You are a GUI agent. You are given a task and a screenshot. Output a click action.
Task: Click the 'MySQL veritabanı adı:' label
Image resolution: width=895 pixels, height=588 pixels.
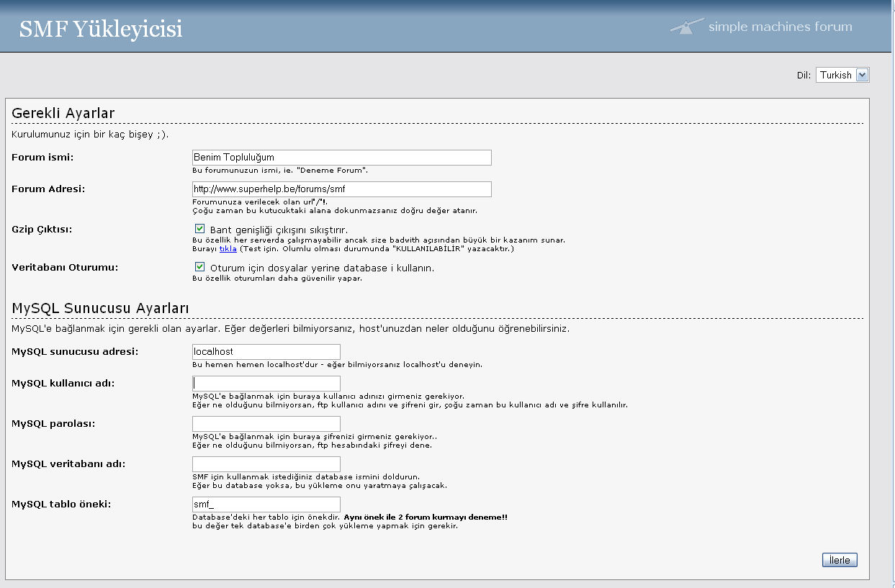coord(68,463)
